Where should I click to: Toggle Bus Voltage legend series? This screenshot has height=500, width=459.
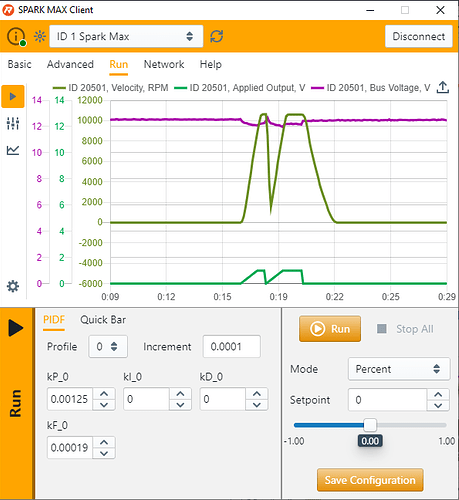pos(370,88)
